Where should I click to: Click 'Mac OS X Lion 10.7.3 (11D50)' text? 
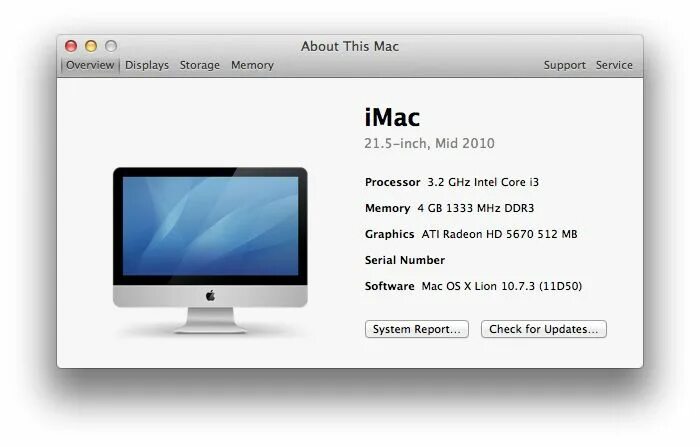[502, 286]
